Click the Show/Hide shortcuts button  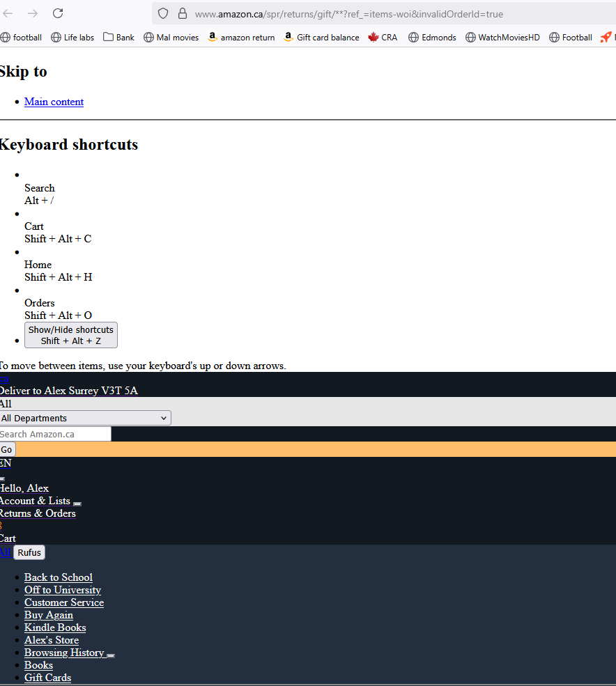pyautogui.click(x=71, y=335)
